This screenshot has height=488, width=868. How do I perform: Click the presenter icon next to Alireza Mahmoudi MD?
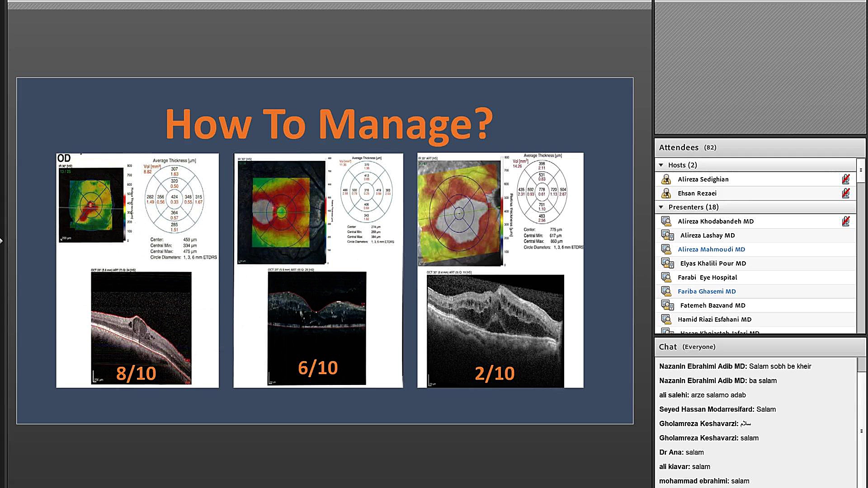click(666, 249)
